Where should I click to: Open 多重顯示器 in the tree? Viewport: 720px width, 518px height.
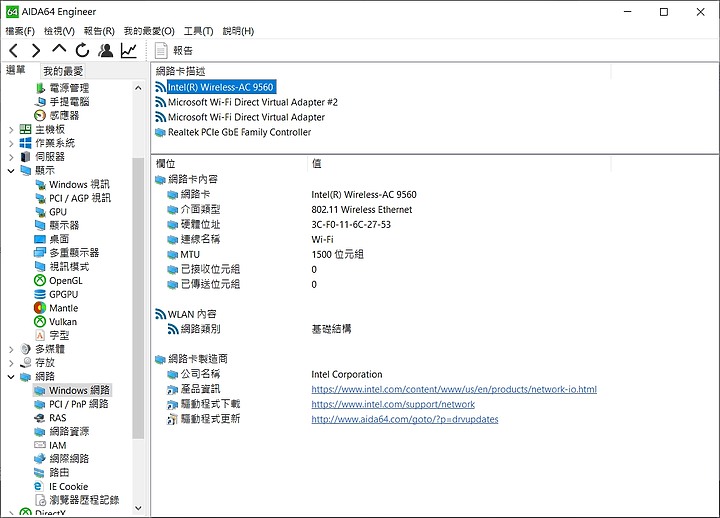pyautogui.click(x=74, y=253)
